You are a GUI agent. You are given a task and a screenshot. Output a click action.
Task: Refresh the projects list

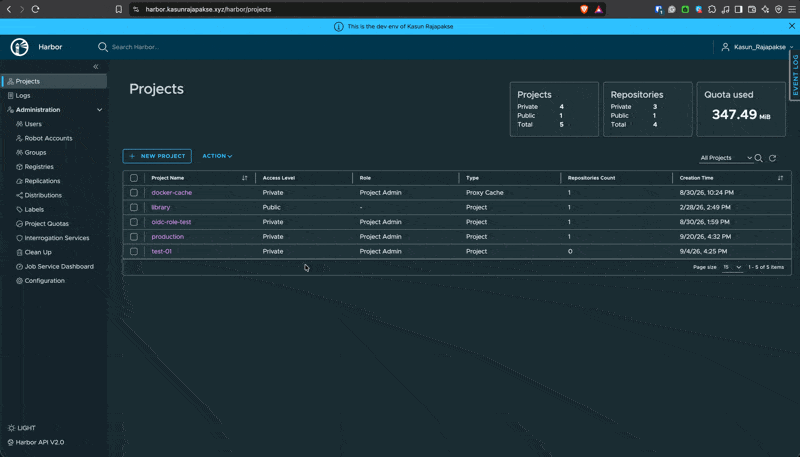(772, 158)
